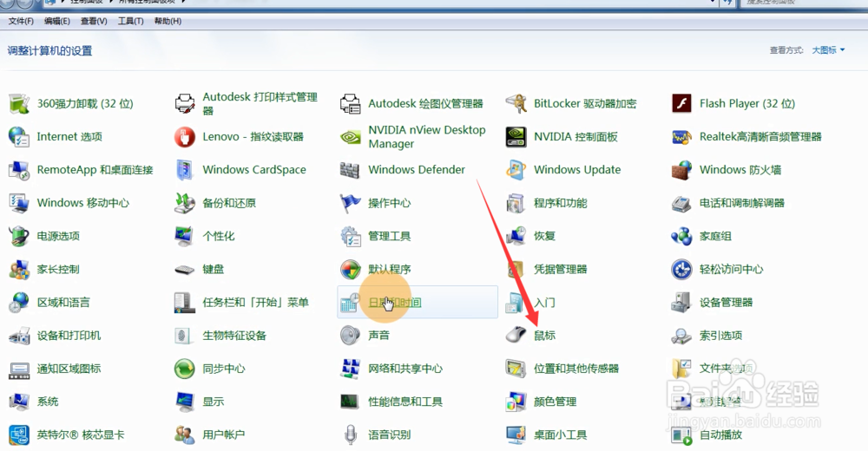Open the 程序和功能 icon
The image size is (868, 451).
coord(516,203)
